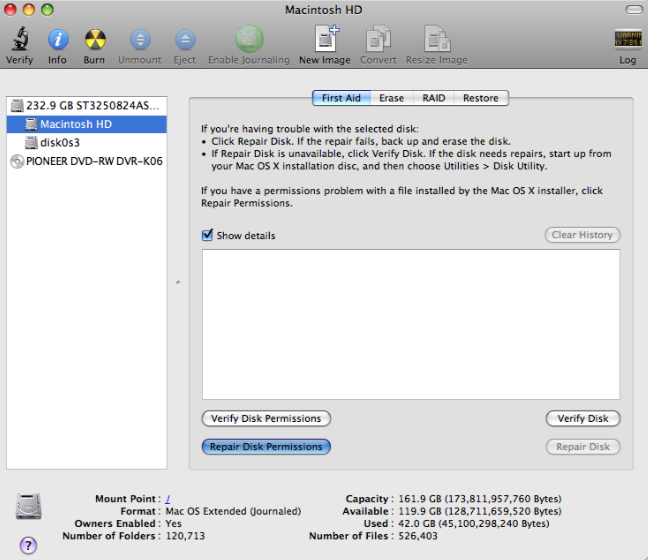This screenshot has width=648, height=560.
Task: Click the yellow minimize window button
Action: 29,10
